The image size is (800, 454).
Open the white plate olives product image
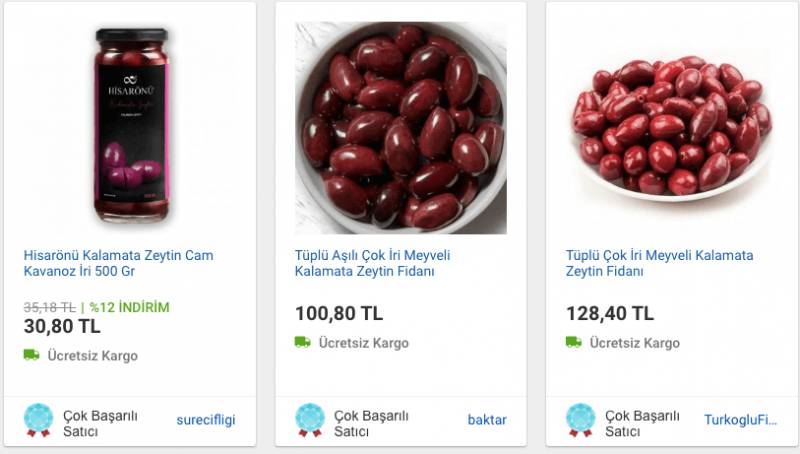point(671,128)
